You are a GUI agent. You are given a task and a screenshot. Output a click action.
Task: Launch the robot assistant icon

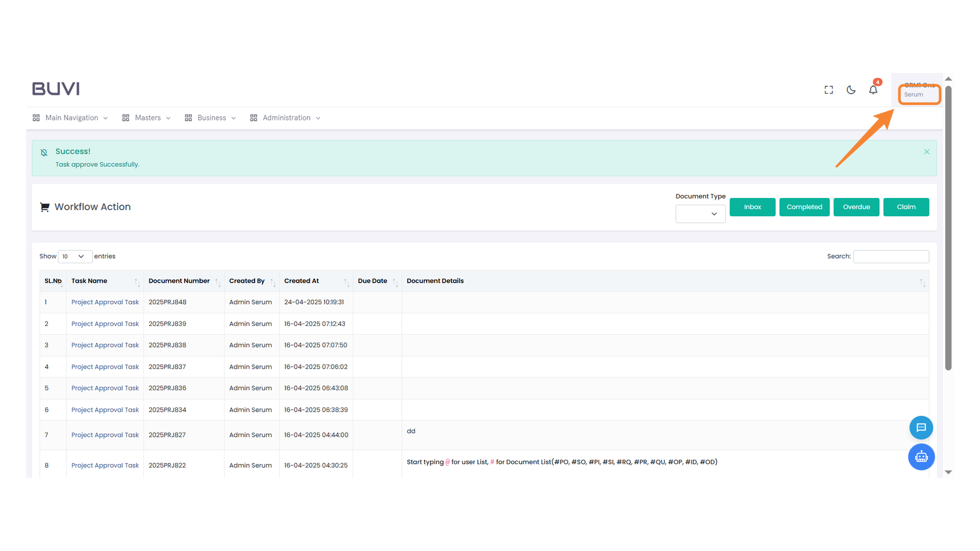click(921, 457)
